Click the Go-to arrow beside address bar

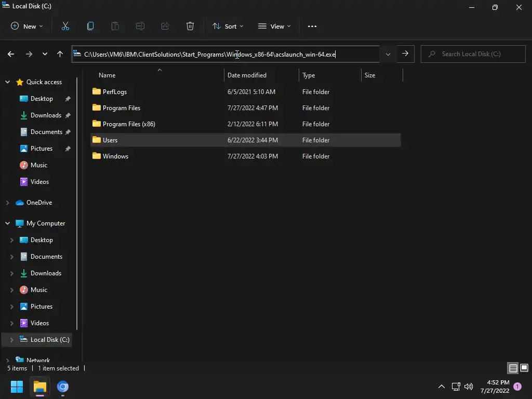pyautogui.click(x=405, y=54)
